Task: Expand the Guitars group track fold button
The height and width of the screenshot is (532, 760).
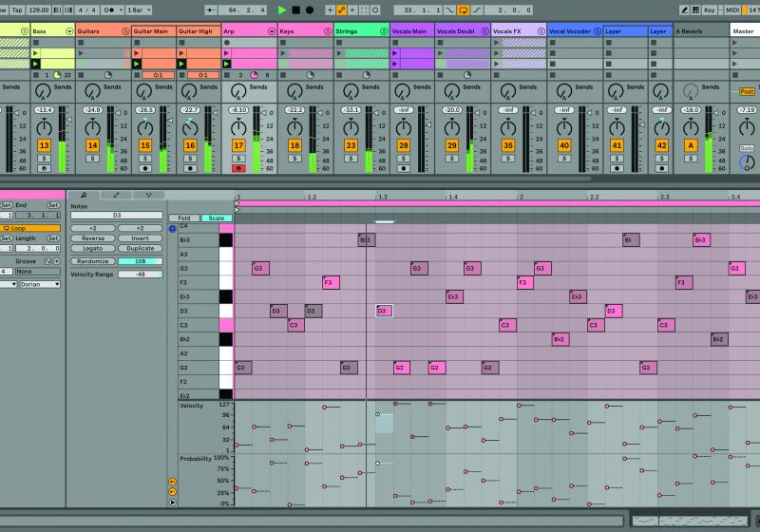Action: [x=125, y=31]
